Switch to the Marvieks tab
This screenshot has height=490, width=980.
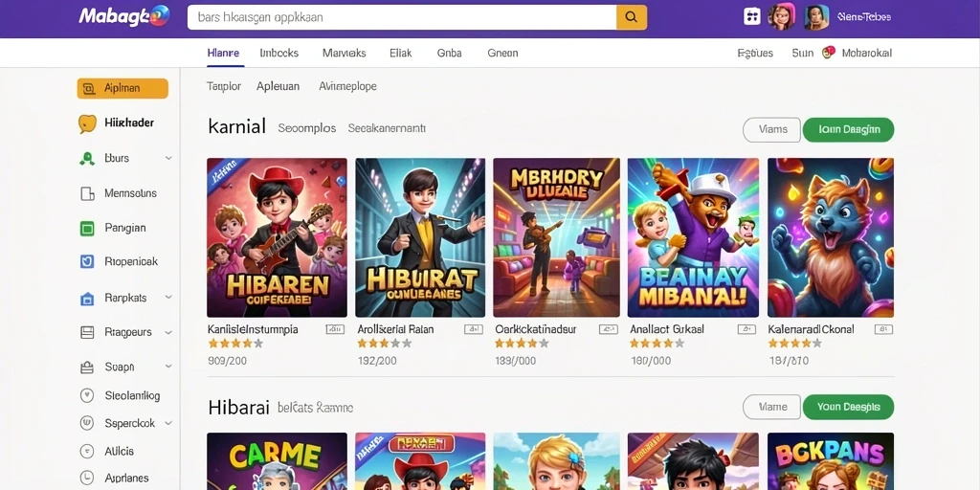[x=344, y=54]
